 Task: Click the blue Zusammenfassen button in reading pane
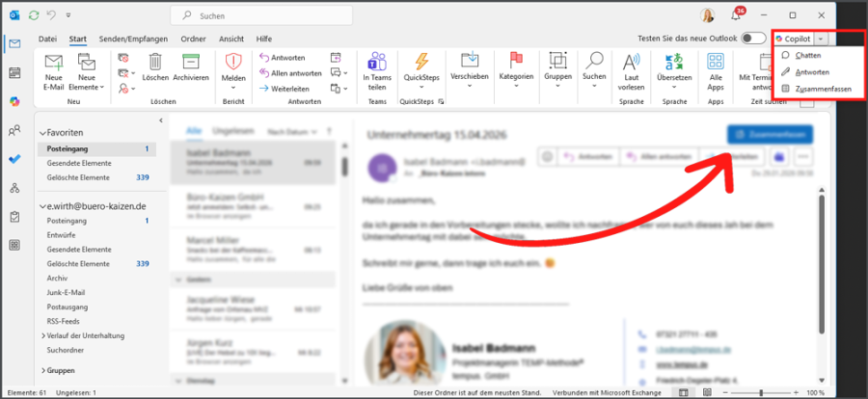(x=770, y=134)
